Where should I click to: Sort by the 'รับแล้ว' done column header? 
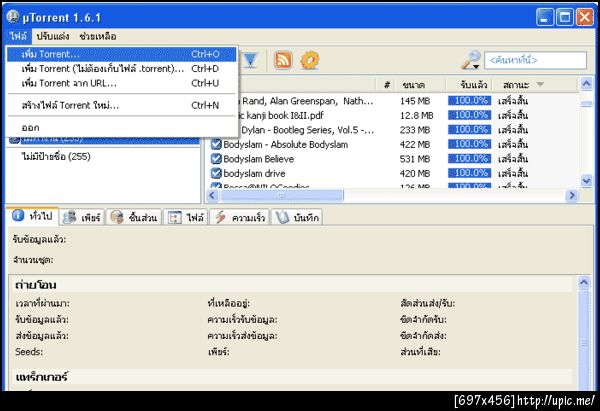pos(469,85)
